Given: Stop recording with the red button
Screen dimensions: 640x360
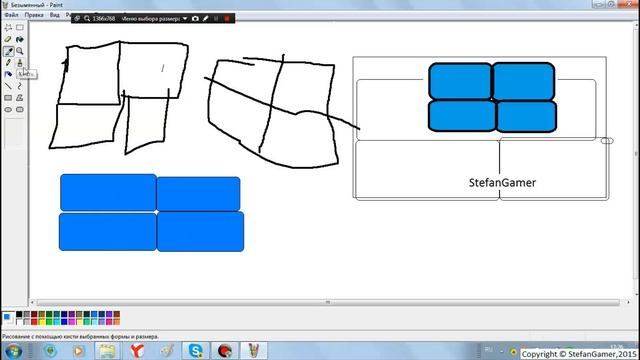Looking at the screenshot, I should pos(227,18).
